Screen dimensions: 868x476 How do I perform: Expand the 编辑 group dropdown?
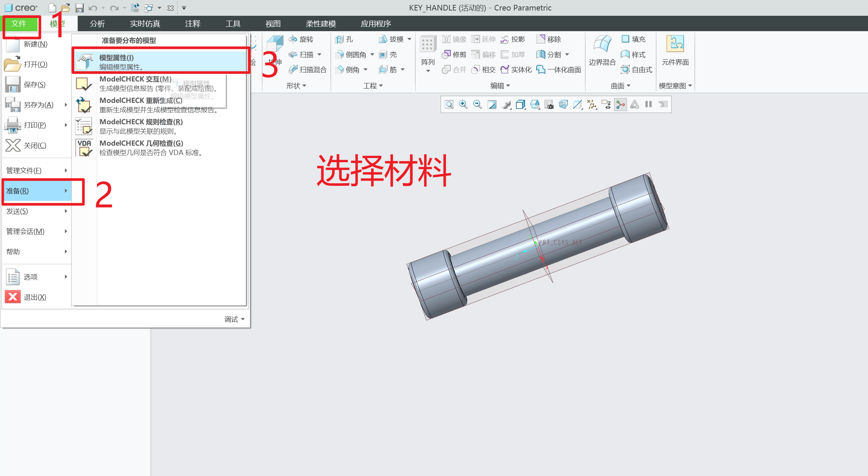click(x=501, y=85)
